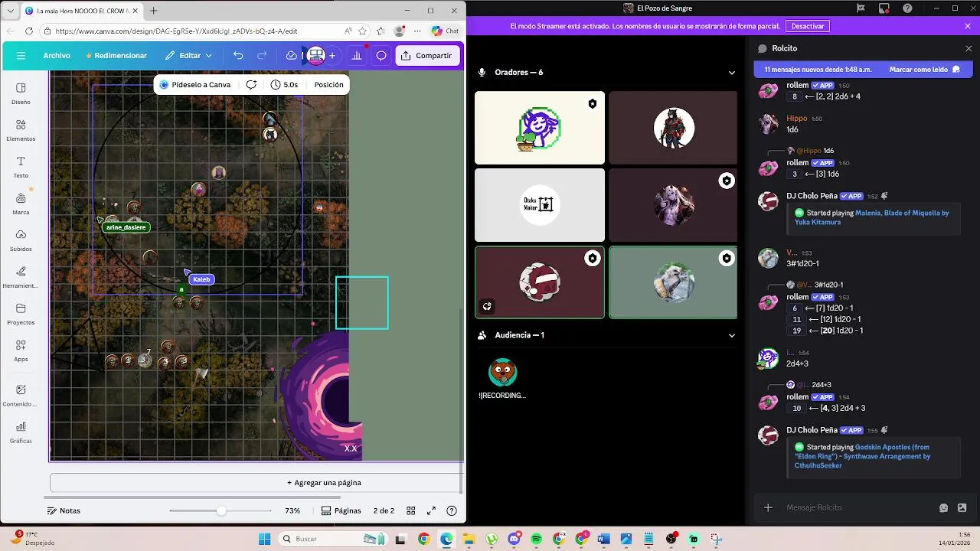Open the emoji picker in Discord message box
The height and width of the screenshot is (551, 980).
point(943,507)
